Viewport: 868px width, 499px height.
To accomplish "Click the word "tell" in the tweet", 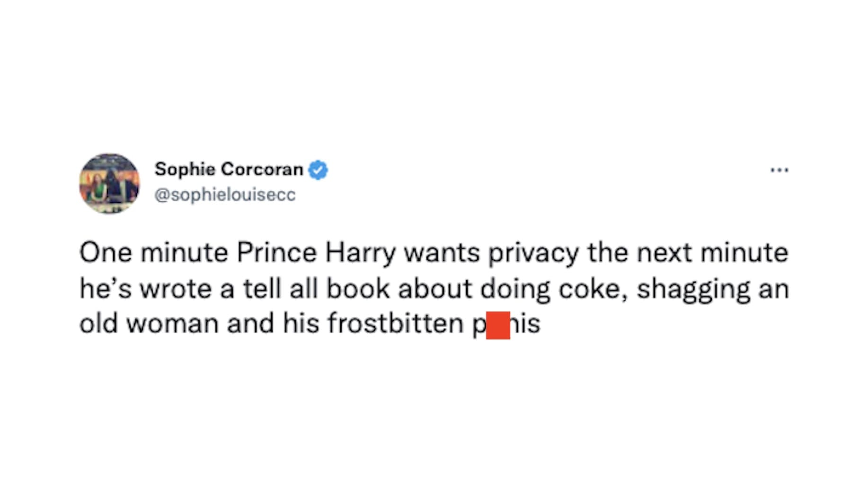I will pyautogui.click(x=262, y=289).
